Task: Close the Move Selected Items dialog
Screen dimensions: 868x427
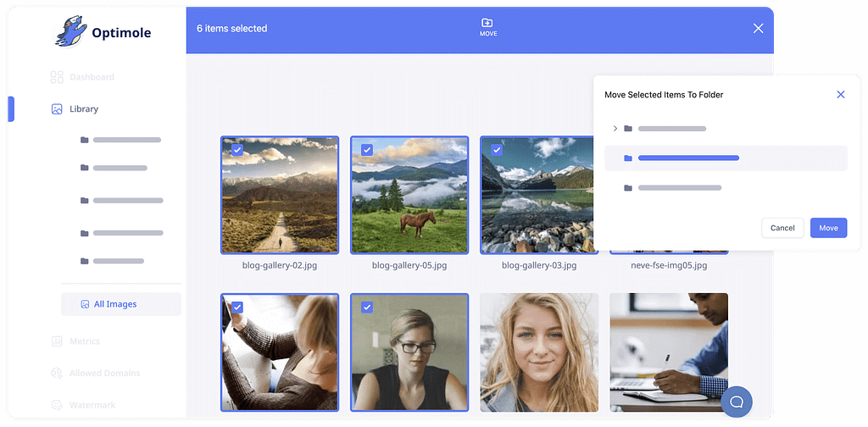Action: click(840, 95)
